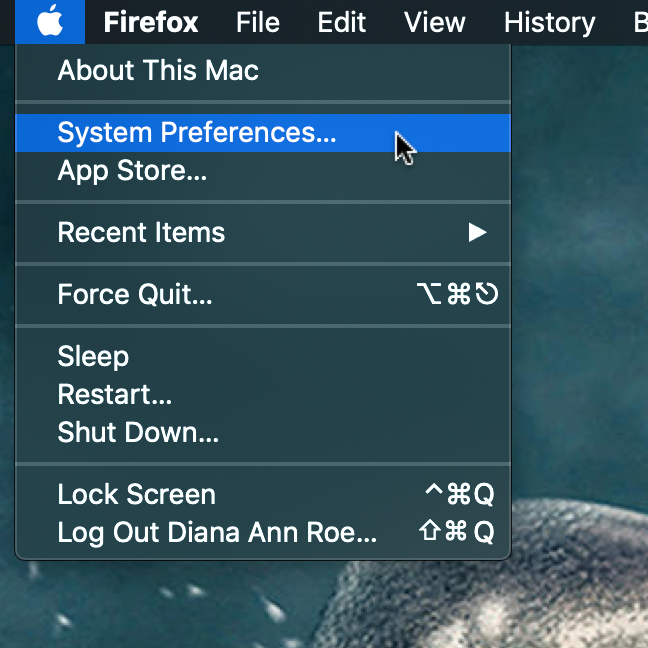Screen dimensions: 648x648
Task: Open System Preferences from the menu
Action: tap(197, 133)
